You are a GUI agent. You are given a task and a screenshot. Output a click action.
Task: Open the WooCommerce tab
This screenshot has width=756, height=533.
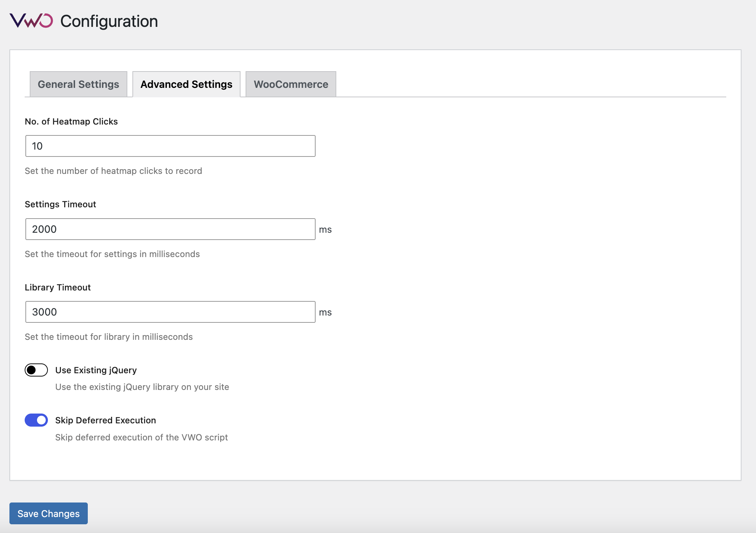point(291,84)
